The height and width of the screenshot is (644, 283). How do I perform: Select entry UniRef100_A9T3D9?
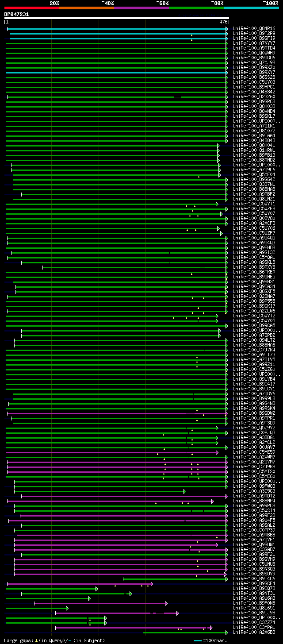point(254,423)
